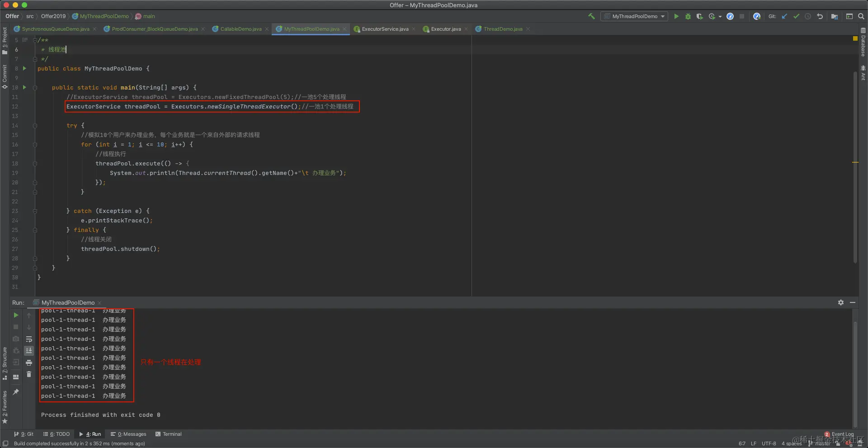The width and height of the screenshot is (868, 448).
Task: Hide the Run tool window
Action: click(x=853, y=302)
